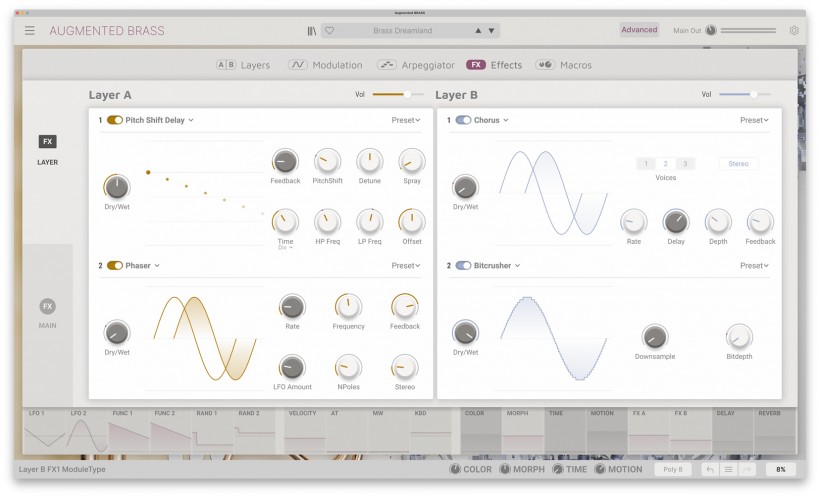
Task: Select the next preset arrow
Action: 492,31
